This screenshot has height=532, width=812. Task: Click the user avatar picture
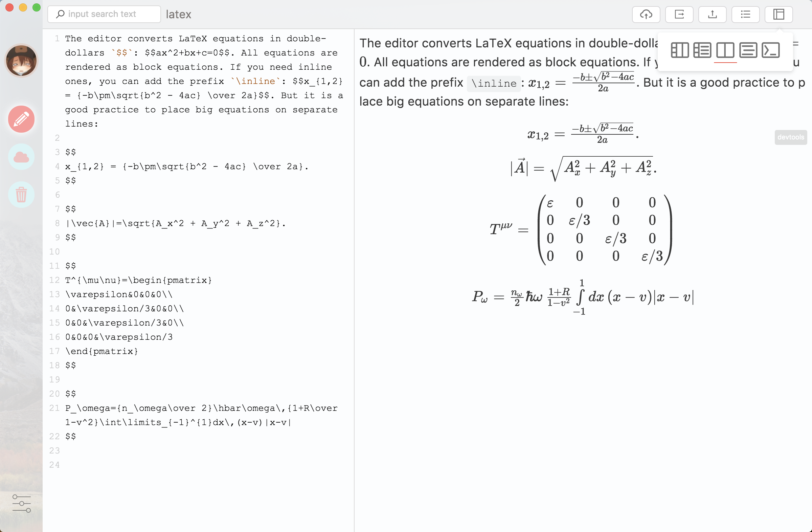tap(21, 61)
